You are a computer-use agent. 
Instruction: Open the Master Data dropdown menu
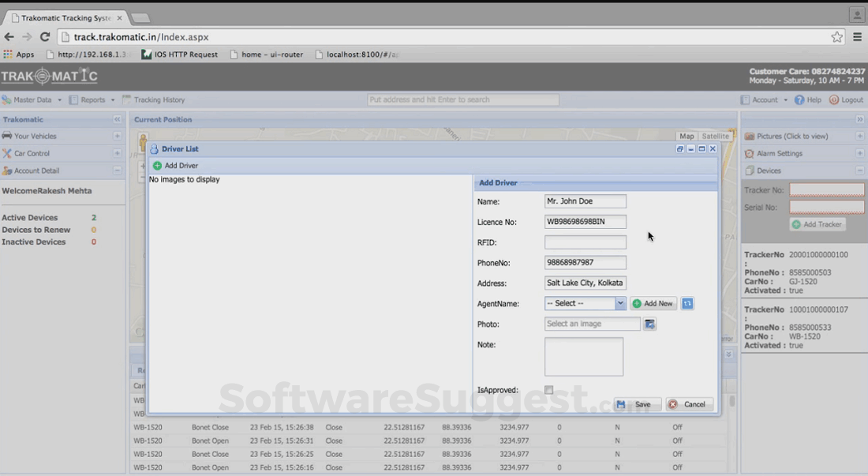pos(32,100)
